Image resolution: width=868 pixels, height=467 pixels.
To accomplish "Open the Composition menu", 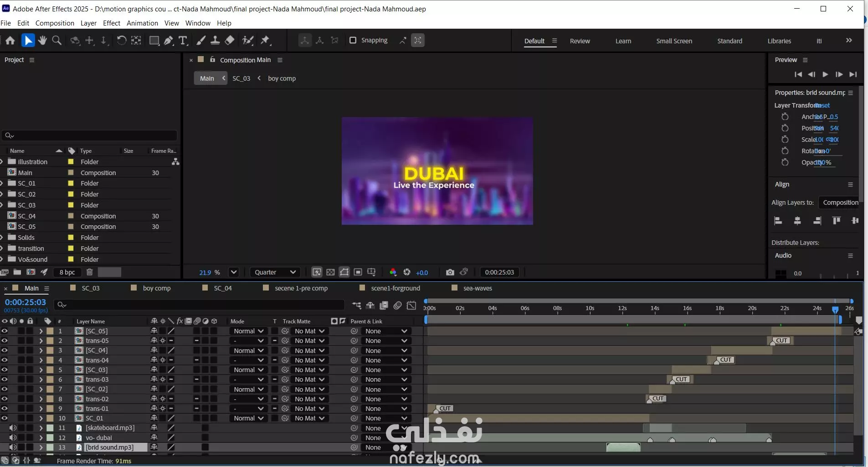I will tap(55, 23).
